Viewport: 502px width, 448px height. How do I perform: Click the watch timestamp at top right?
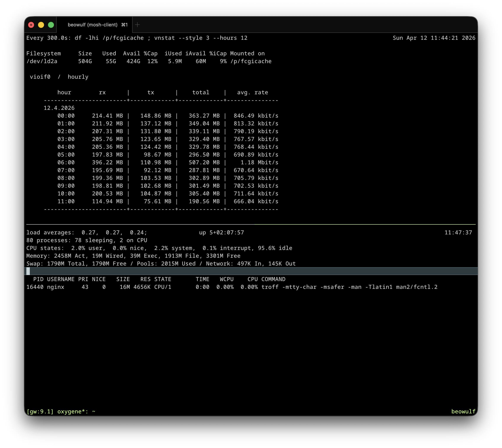(x=434, y=38)
